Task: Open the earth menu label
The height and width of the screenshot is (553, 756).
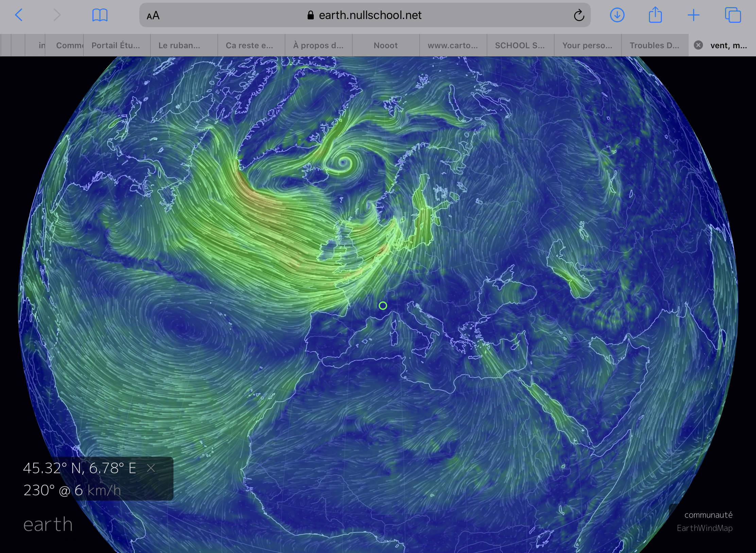Action: pyautogui.click(x=48, y=524)
